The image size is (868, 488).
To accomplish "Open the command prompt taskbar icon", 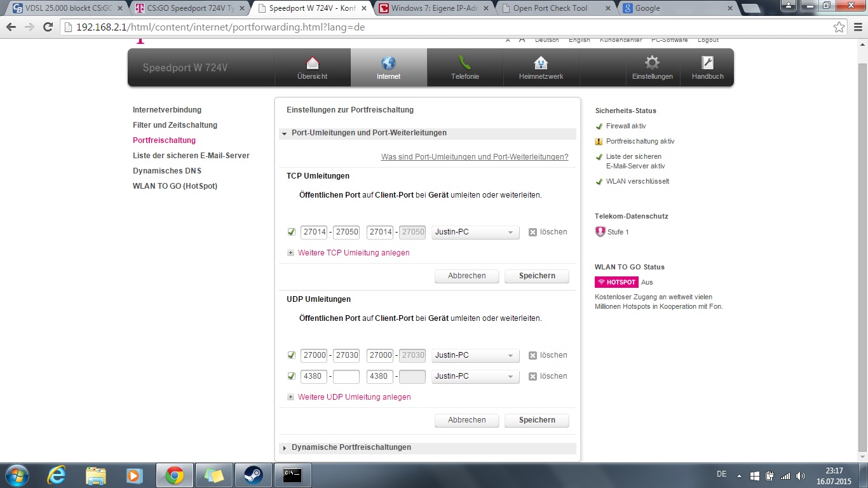I will click(x=293, y=475).
